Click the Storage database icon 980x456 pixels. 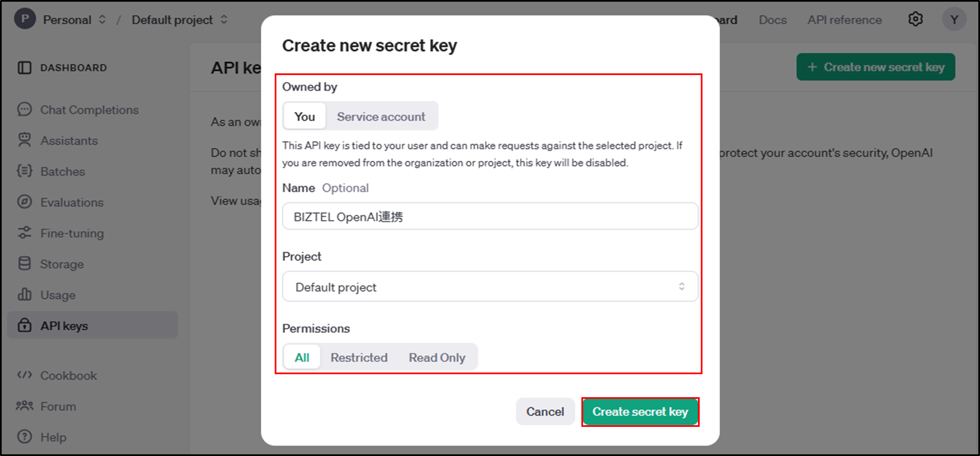tap(24, 263)
